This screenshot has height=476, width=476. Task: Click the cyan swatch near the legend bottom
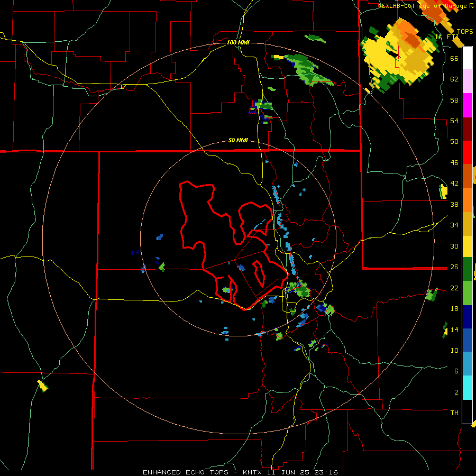point(467,387)
